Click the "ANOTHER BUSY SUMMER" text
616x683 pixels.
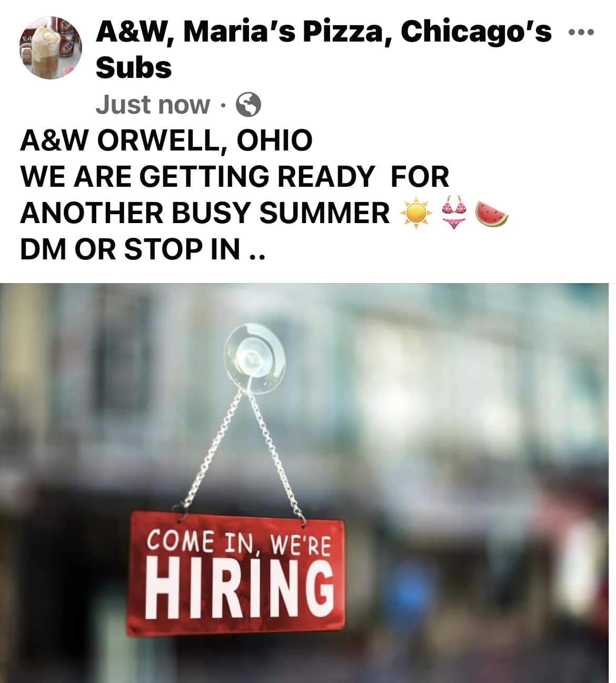click(205, 213)
